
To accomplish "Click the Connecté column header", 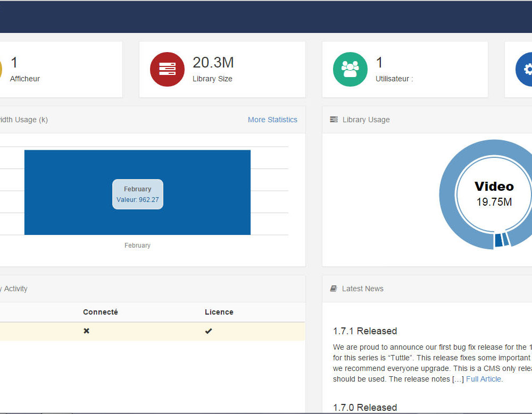I will 101,312.
